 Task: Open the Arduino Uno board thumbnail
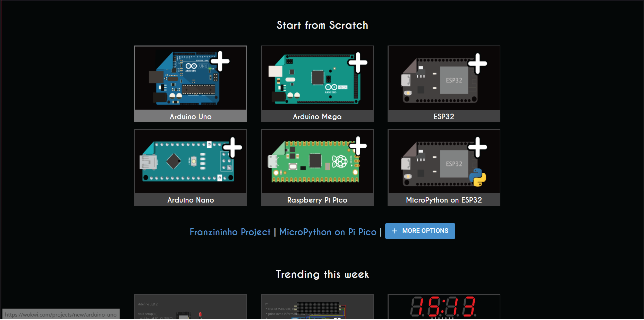190,78
